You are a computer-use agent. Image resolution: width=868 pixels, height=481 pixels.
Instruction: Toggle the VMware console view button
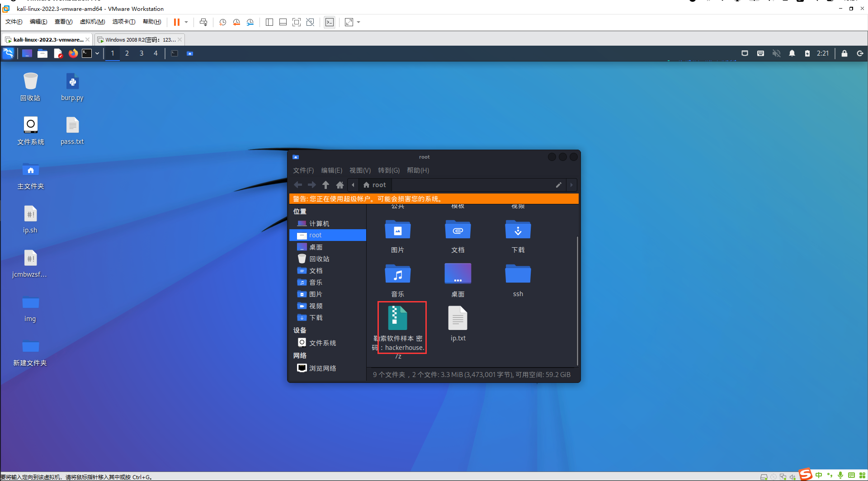click(x=330, y=22)
